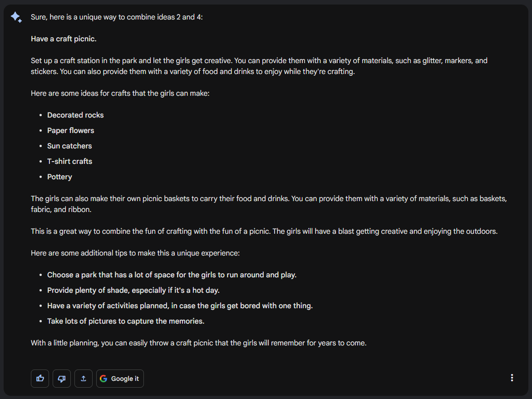Click the Bard sparkle icon
The height and width of the screenshot is (399, 532).
(16, 17)
